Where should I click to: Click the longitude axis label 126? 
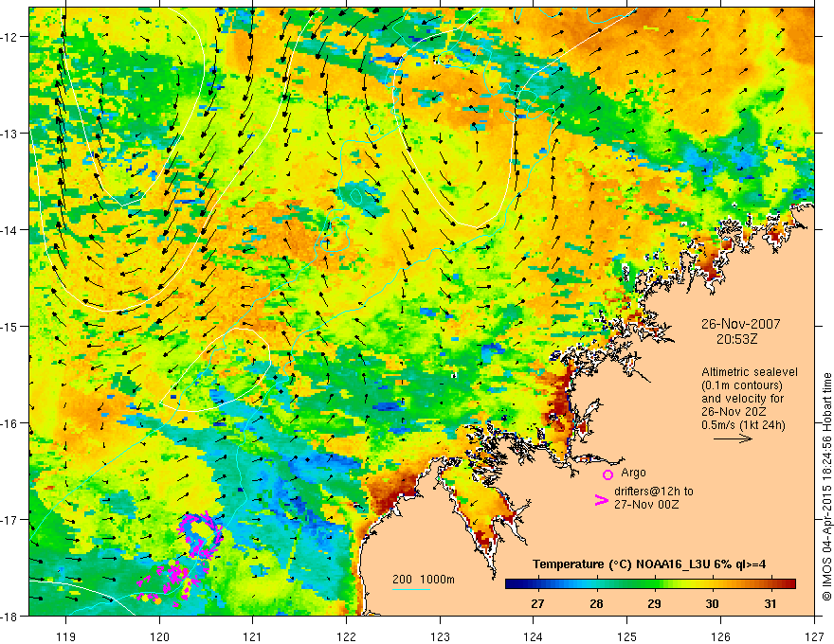point(720,636)
